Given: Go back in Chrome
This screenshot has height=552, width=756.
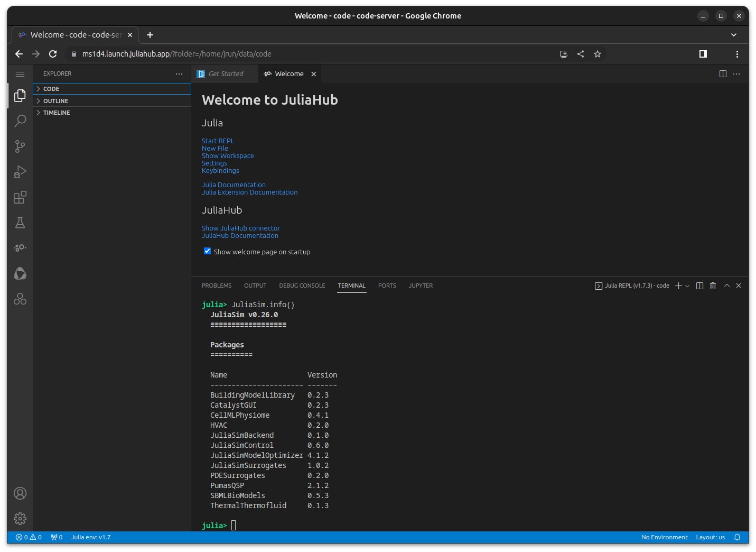Looking at the screenshot, I should [x=19, y=54].
